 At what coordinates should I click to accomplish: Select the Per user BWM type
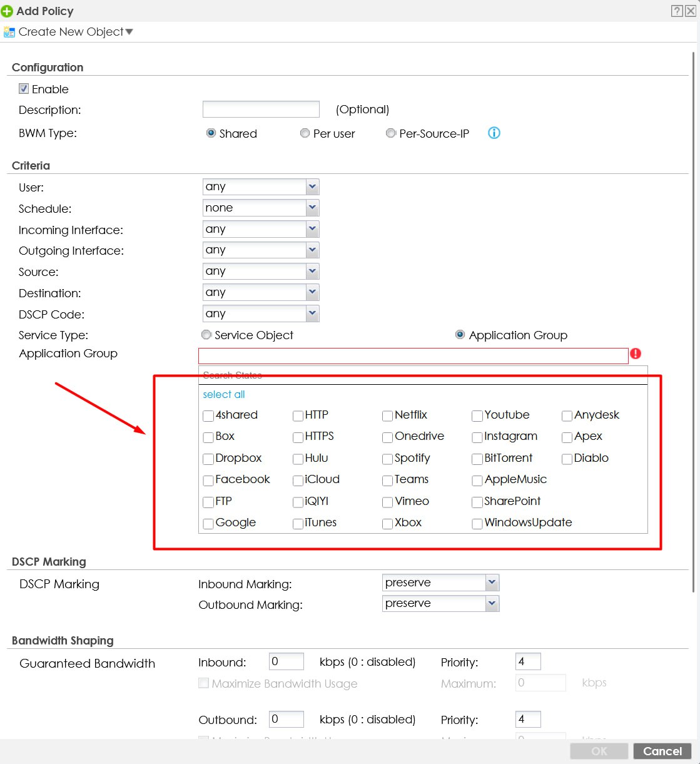305,133
